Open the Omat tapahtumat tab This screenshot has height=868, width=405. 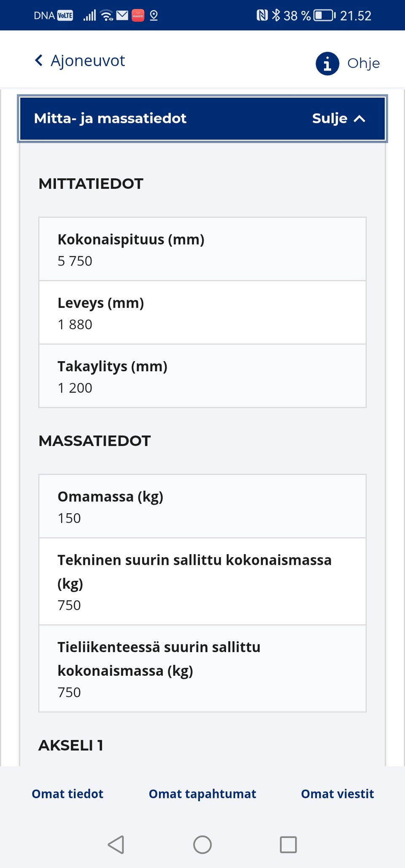202,794
